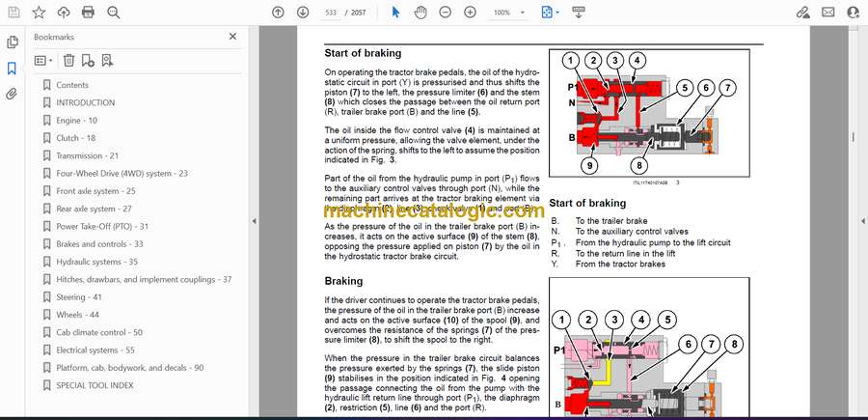Delete selected bookmark with trash icon
The image size is (868, 420).
[68, 61]
